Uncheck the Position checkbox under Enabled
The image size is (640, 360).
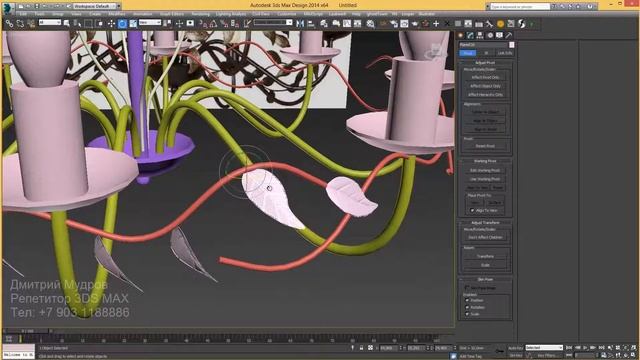[x=467, y=300]
